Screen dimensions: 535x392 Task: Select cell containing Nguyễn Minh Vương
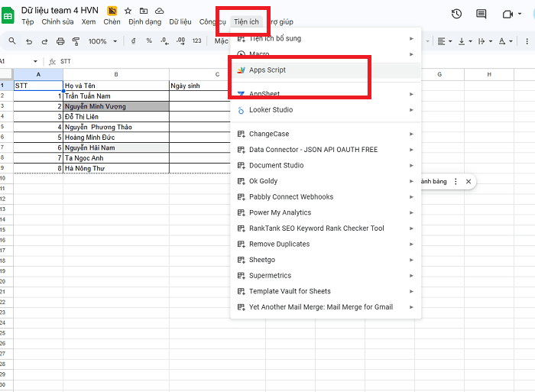[115, 106]
